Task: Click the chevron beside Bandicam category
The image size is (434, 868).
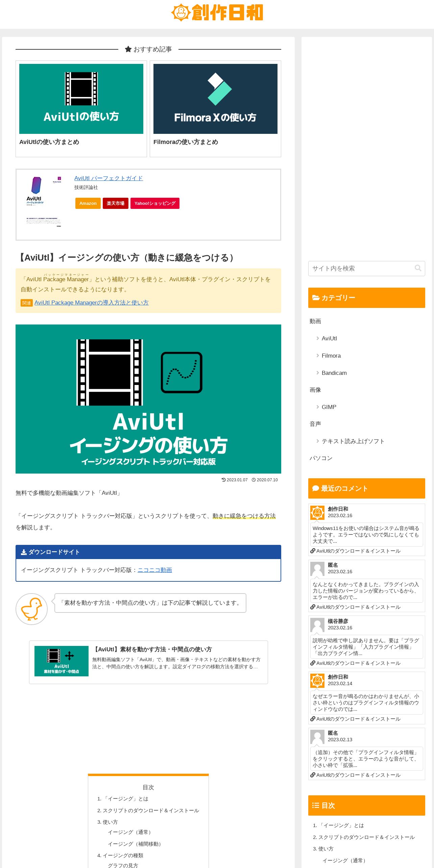Action: click(318, 373)
